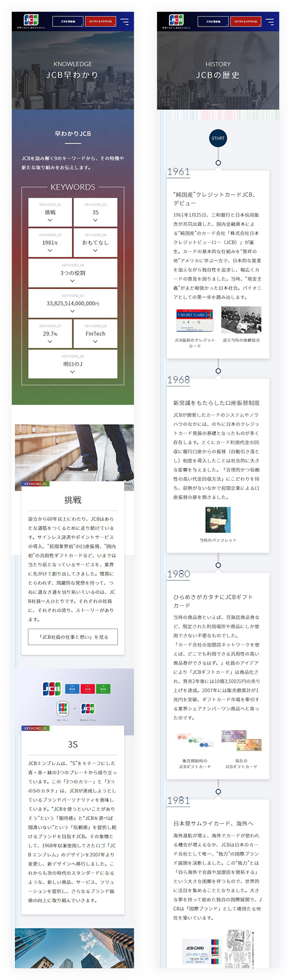Viewport: 291px width, 980px height.
Task: Click the KEYWORD_01 tag on the 挑戦 card
Action: [x=35, y=484]
